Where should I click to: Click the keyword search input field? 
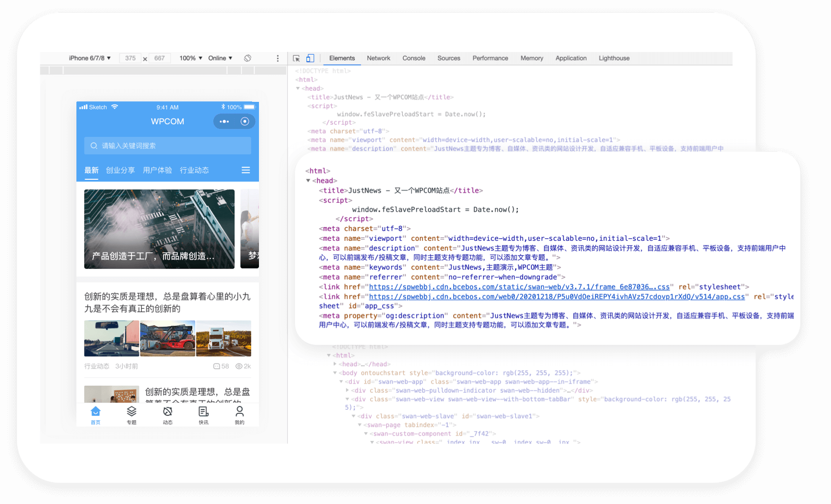[168, 146]
